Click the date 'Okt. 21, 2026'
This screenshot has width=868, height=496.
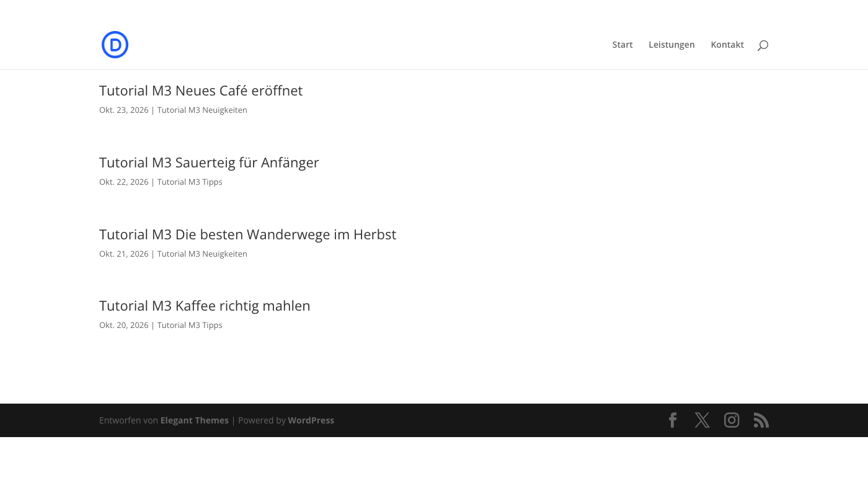point(124,254)
